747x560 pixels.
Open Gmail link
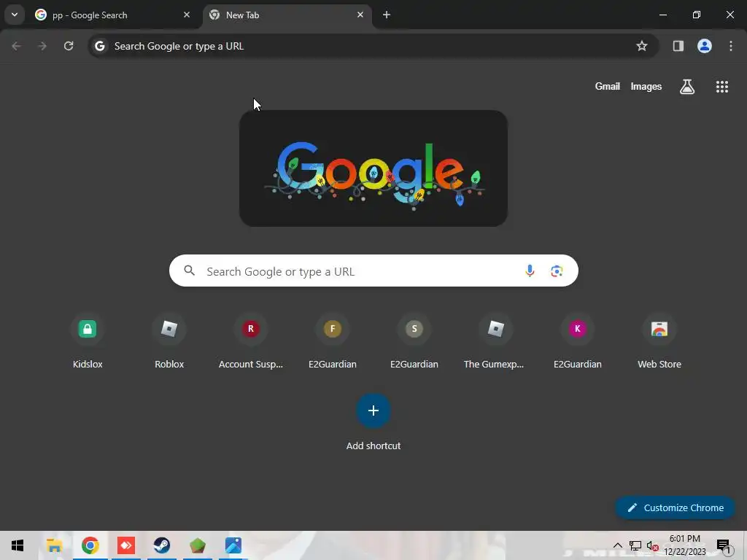(608, 87)
